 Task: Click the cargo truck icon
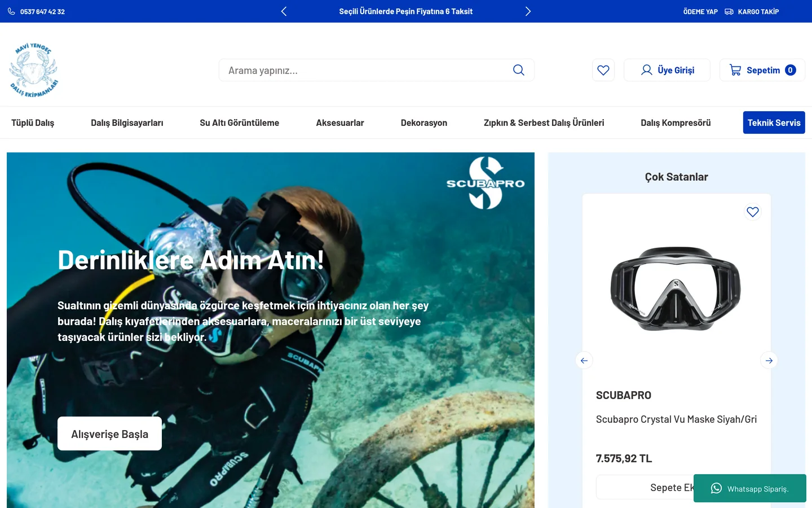pyautogui.click(x=729, y=11)
